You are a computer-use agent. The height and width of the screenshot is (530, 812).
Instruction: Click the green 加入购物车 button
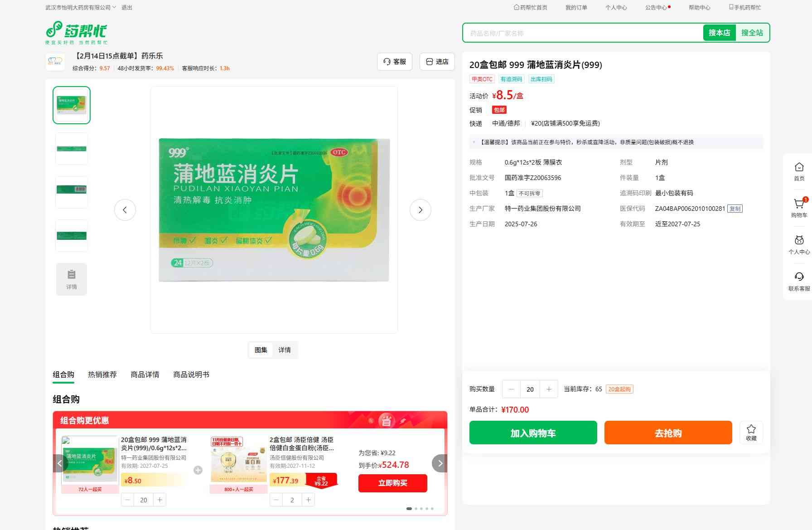533,433
